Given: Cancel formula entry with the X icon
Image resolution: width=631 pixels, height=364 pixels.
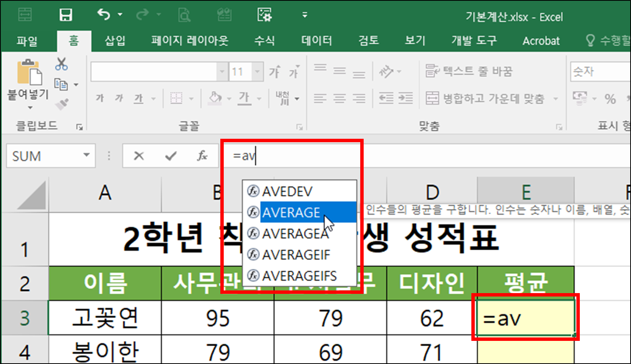Looking at the screenshot, I should click(139, 155).
